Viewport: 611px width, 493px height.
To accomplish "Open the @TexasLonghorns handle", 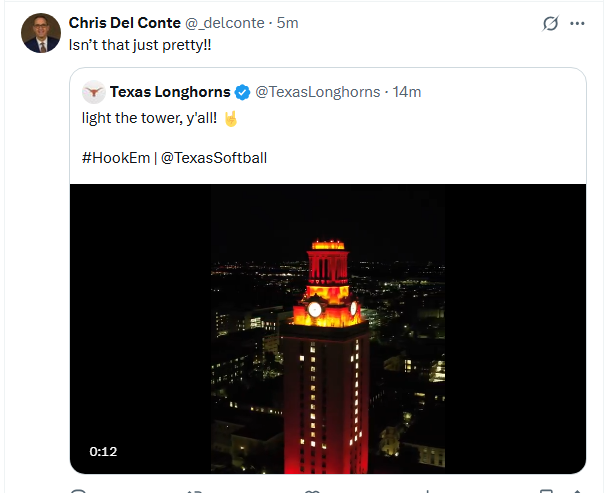I will click(318, 92).
